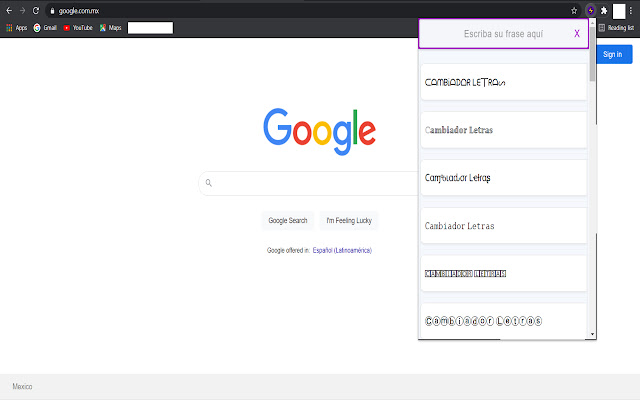Click the Mexico footer text
640x400 pixels.
[22, 387]
